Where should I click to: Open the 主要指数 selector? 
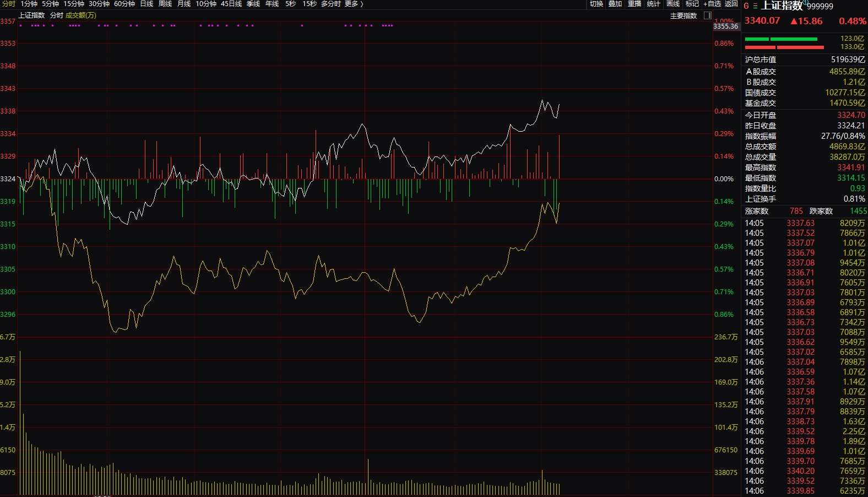pyautogui.click(x=683, y=15)
